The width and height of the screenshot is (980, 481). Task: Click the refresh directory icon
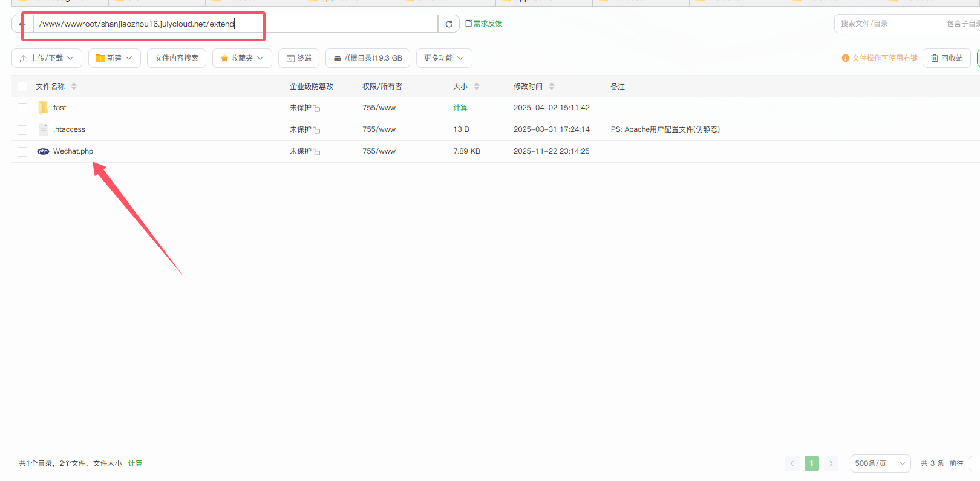[x=449, y=24]
